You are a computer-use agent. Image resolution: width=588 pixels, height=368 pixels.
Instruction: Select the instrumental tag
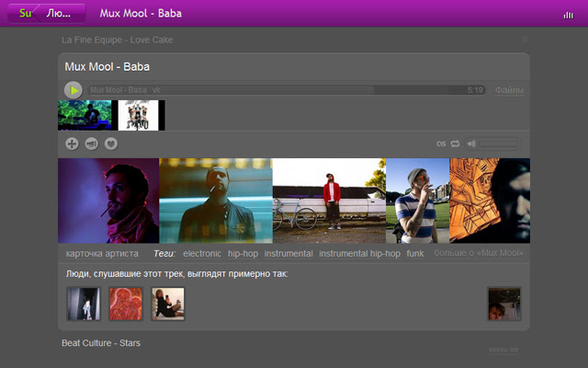click(288, 254)
